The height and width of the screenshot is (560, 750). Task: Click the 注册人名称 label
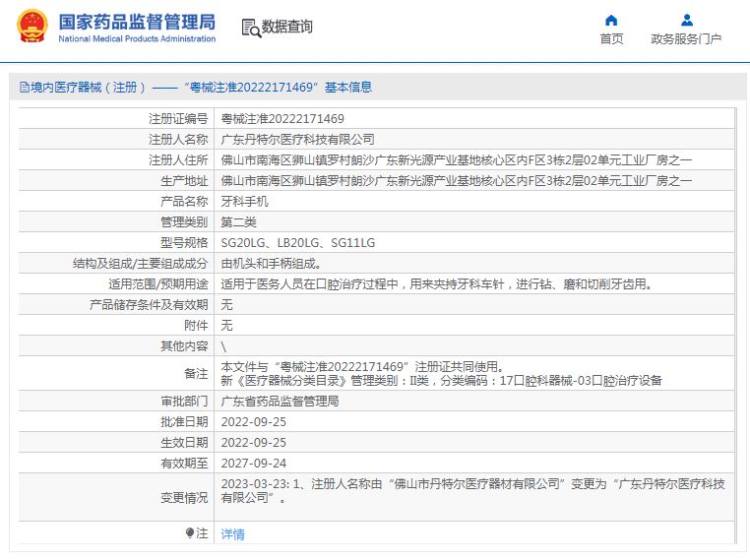click(178, 139)
